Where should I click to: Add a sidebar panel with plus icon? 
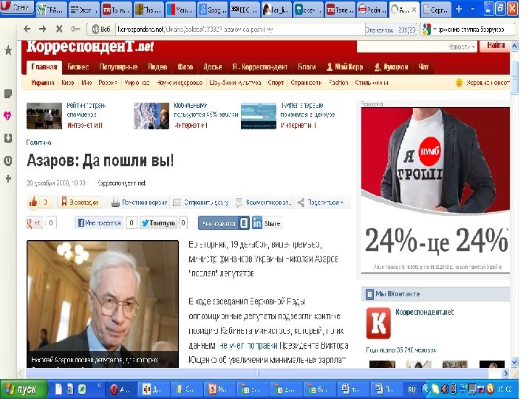point(8,179)
